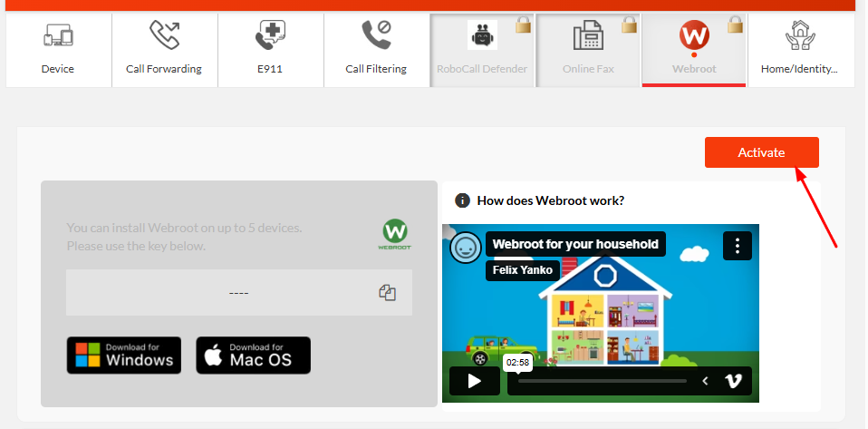Select the Webroot tab
This screenshot has width=868, height=429.
pos(694,50)
